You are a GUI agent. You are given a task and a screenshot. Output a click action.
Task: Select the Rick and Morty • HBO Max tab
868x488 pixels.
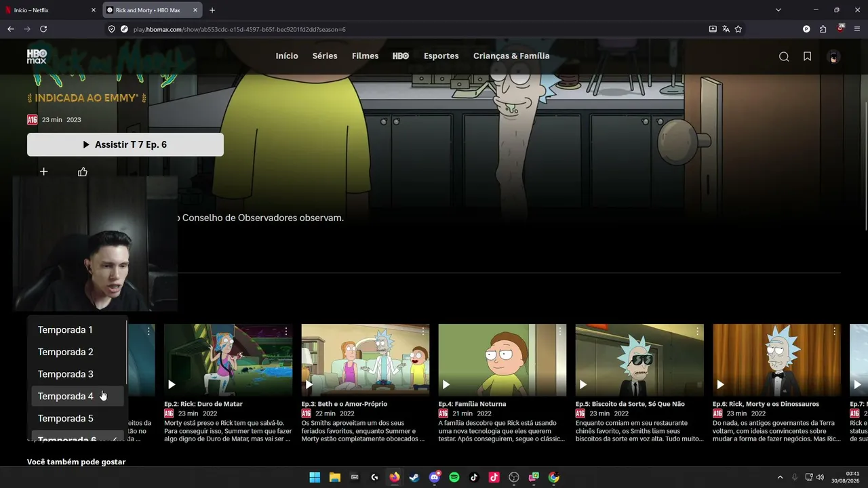pyautogui.click(x=153, y=10)
